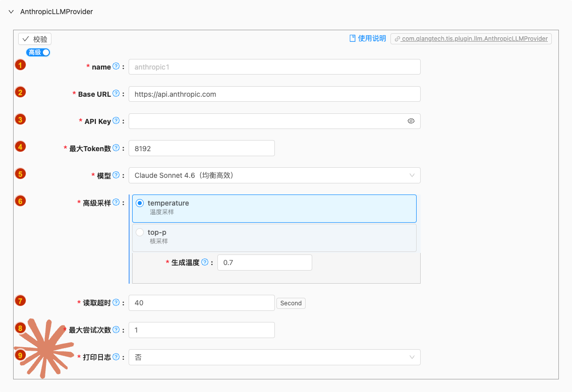Click the link icon beside the plugin class name

397,39
